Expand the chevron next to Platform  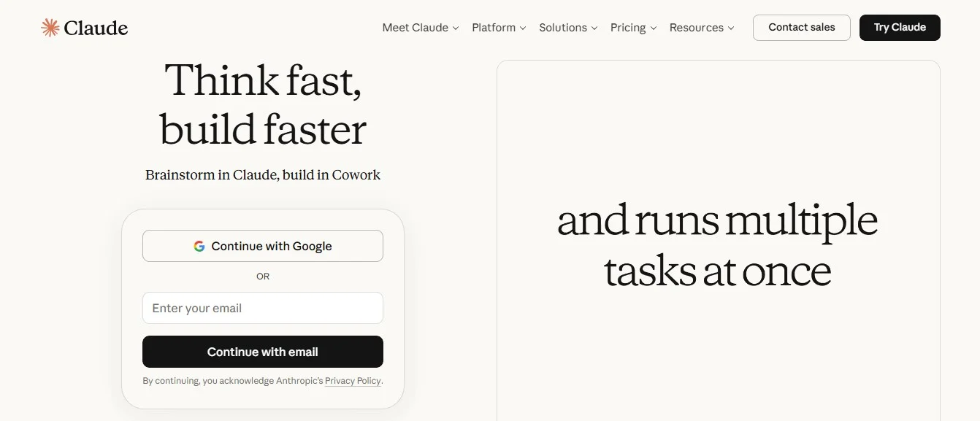pyautogui.click(x=523, y=28)
